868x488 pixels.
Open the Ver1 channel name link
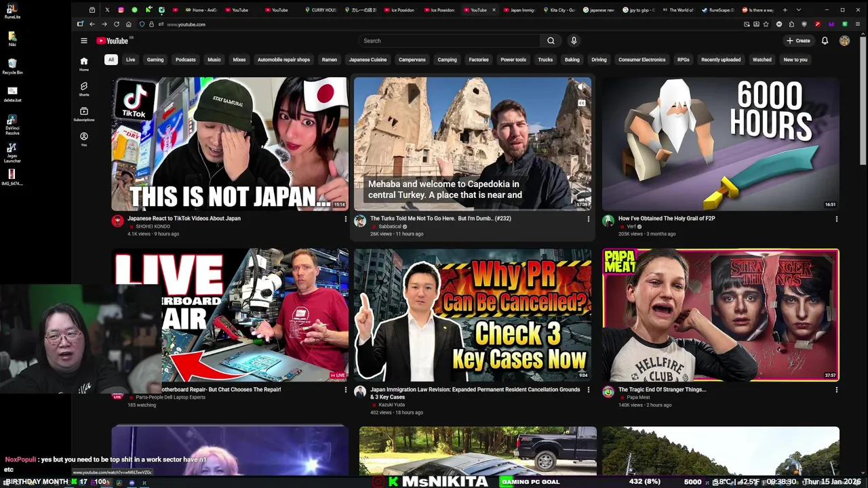tap(631, 226)
